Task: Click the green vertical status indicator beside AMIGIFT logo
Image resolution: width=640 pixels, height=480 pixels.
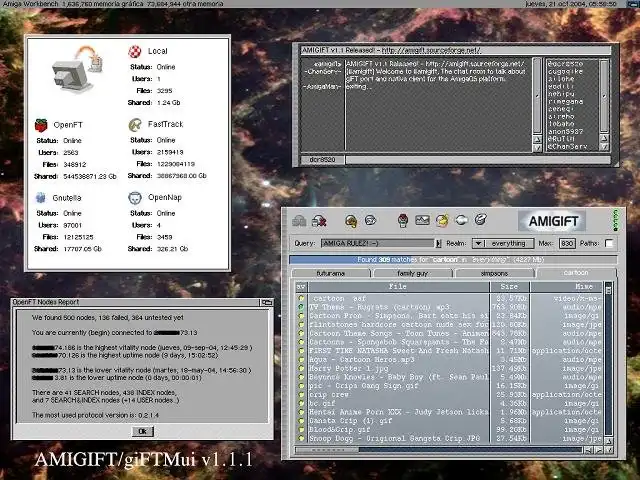Action: pos(616,221)
